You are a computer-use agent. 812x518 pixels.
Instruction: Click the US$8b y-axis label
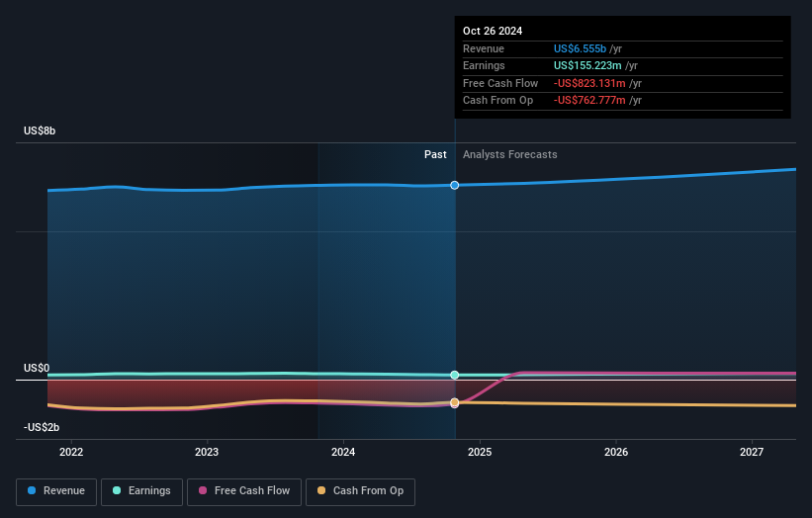click(40, 130)
